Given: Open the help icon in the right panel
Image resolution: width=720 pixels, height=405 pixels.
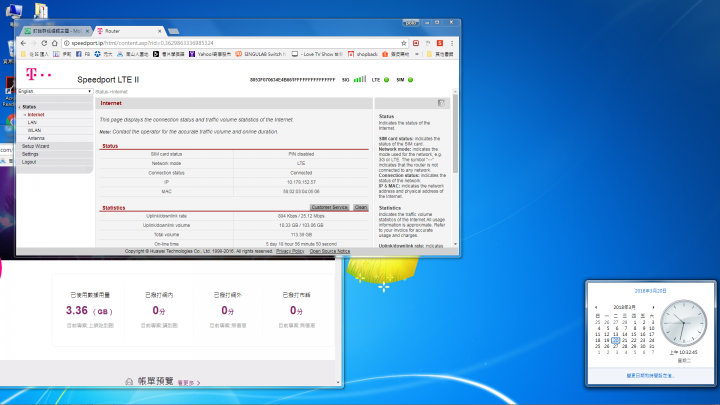Looking at the screenshot, I should [x=441, y=103].
